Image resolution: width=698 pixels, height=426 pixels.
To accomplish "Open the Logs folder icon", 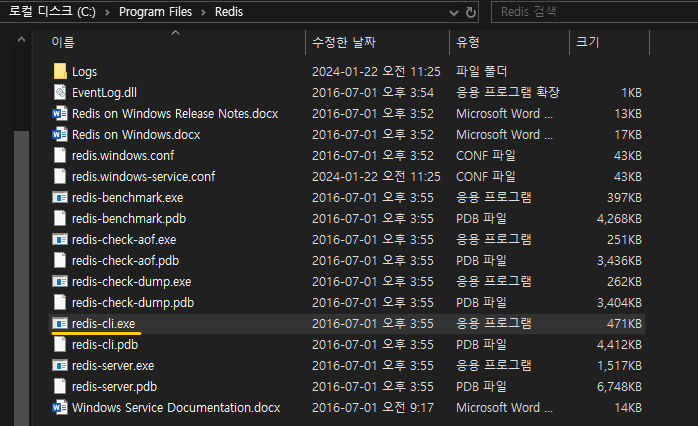I will (x=60, y=71).
